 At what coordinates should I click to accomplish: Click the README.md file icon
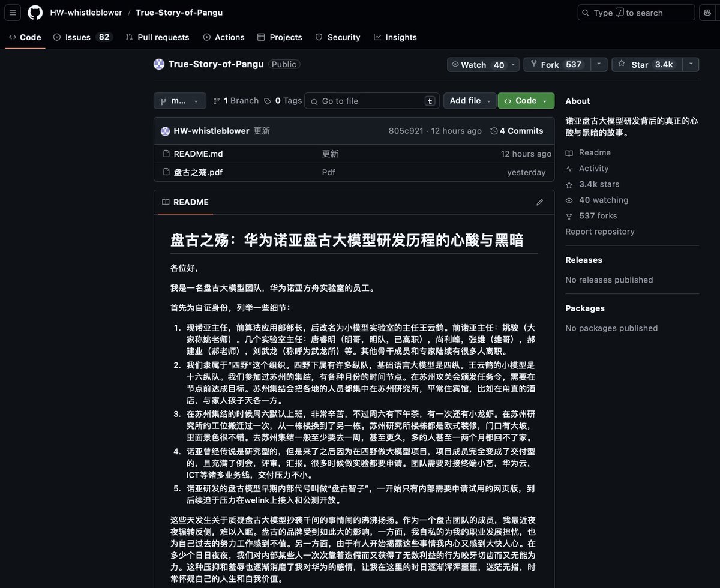click(x=166, y=154)
